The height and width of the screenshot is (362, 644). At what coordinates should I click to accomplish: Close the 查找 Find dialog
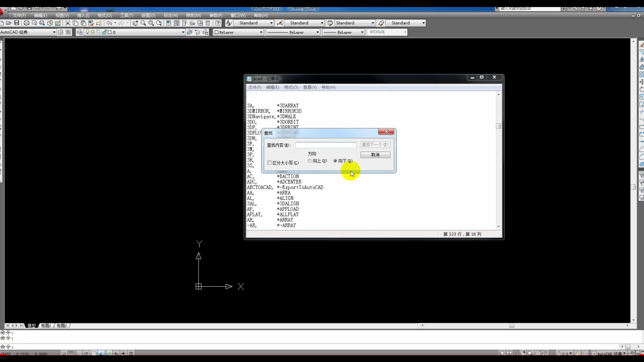tap(386, 132)
